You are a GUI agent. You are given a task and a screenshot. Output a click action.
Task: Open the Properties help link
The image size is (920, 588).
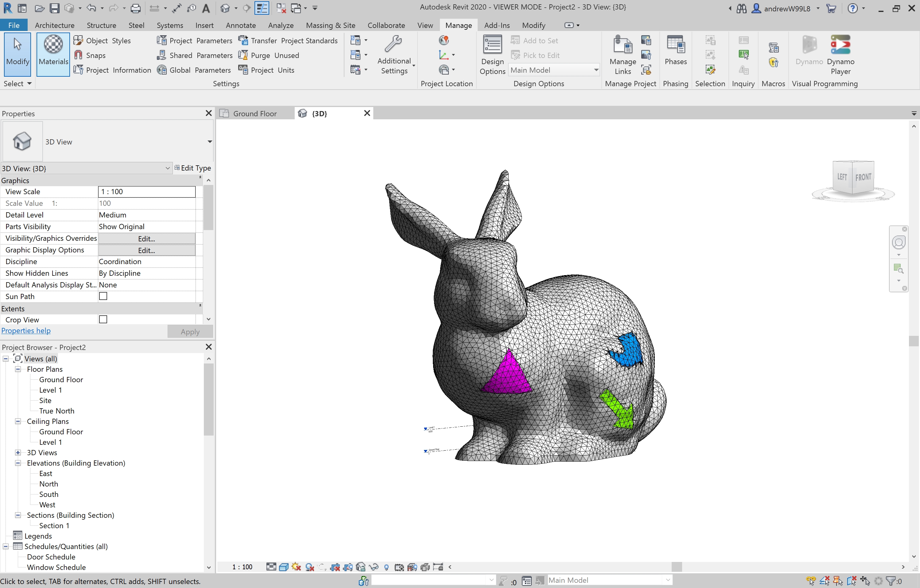pos(26,331)
